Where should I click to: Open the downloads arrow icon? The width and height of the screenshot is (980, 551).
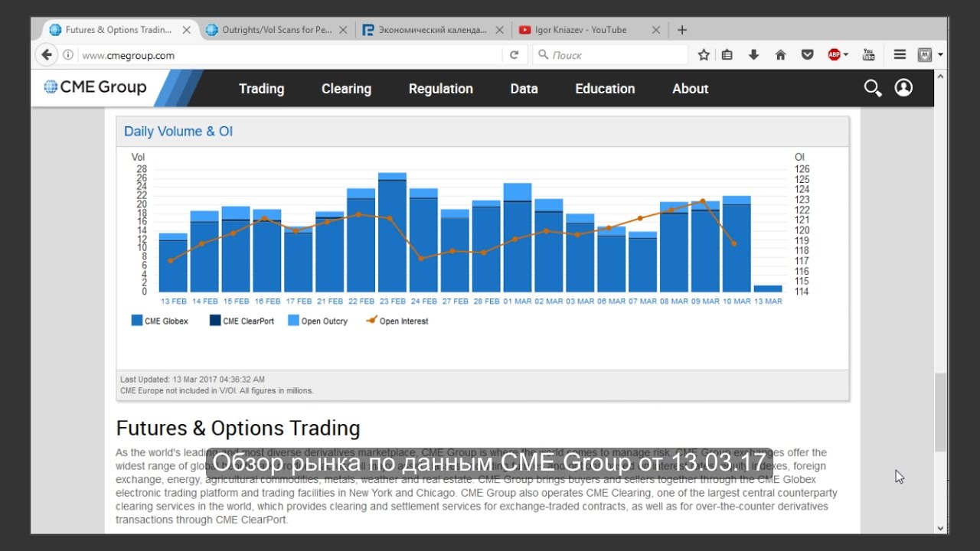pos(753,55)
